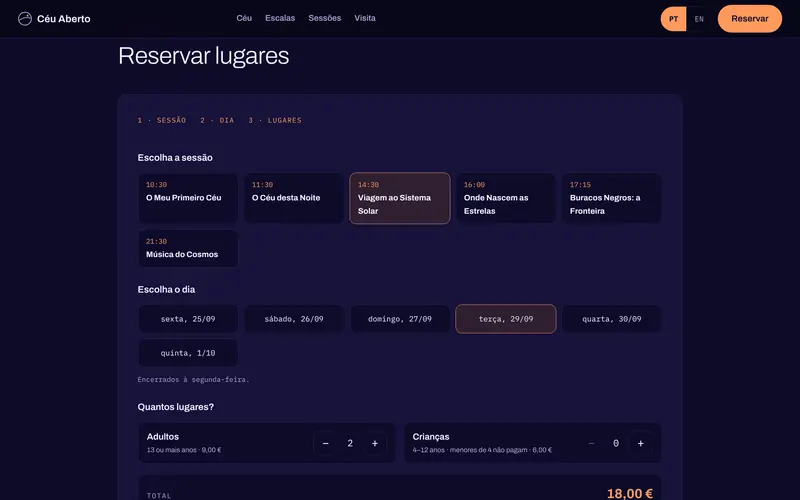Open the Visita navigation link

(365, 18)
